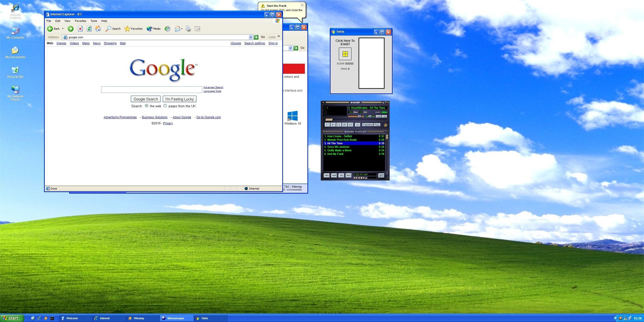Image resolution: width=644 pixels, height=322 pixels.
Task: Expand the Mail icon dropdown arrow
Action: click(182, 29)
